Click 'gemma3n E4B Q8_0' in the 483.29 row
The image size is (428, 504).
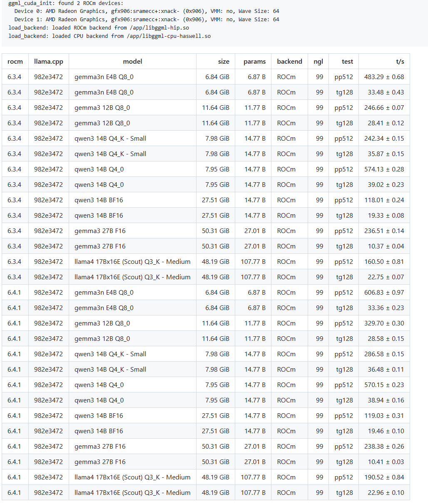[x=104, y=77]
